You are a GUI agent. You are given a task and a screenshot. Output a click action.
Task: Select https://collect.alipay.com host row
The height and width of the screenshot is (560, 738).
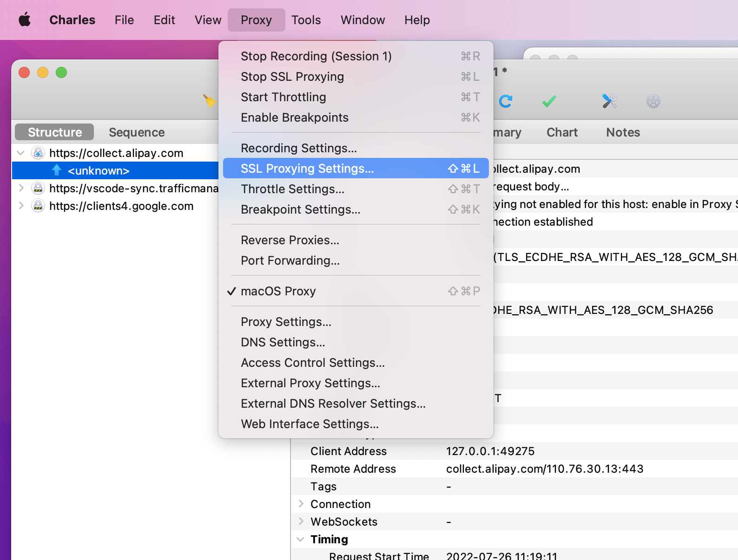click(115, 153)
